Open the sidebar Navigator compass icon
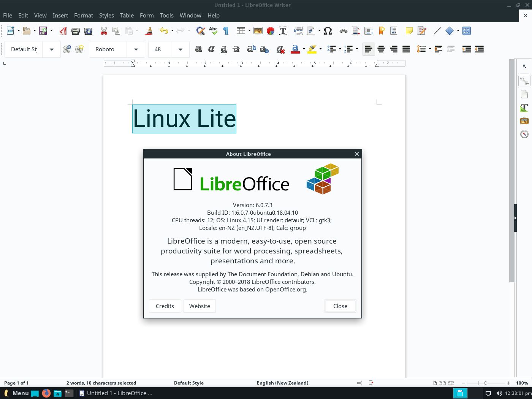The height and width of the screenshot is (399, 532). coord(524,134)
